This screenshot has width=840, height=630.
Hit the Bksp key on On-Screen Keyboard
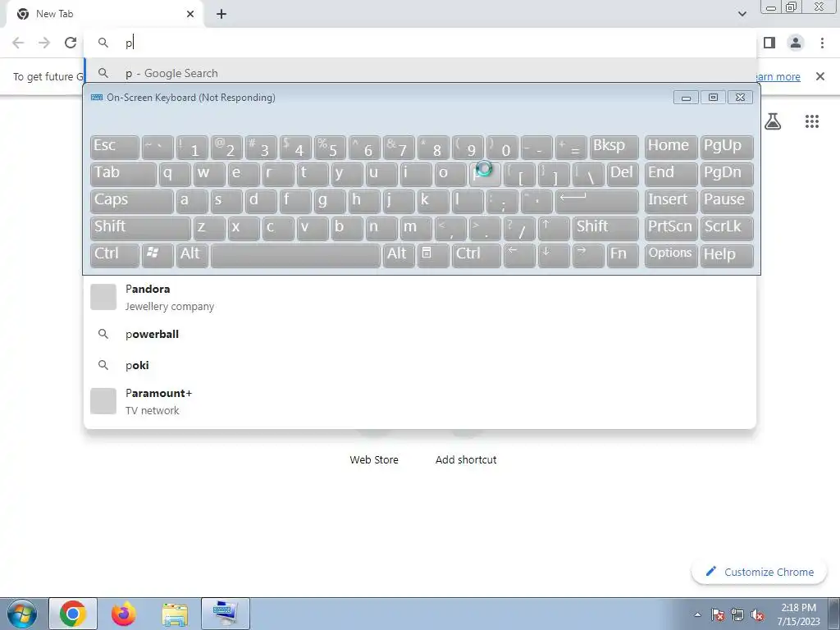pos(614,147)
